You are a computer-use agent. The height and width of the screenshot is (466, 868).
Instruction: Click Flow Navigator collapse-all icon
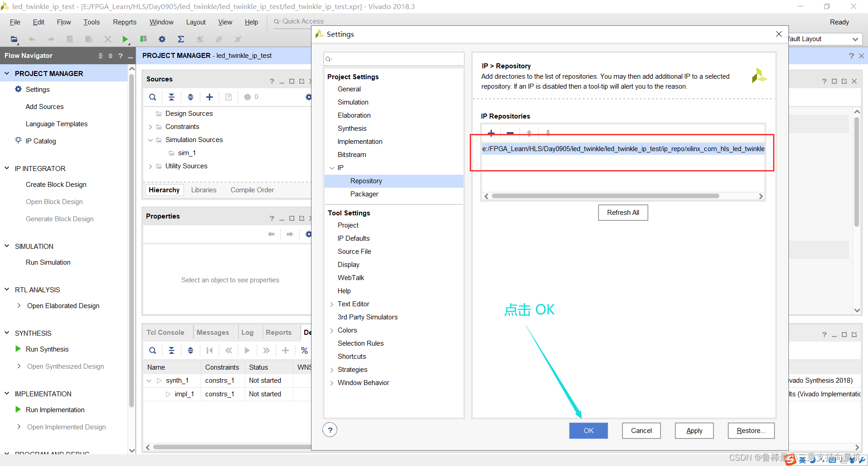point(100,56)
